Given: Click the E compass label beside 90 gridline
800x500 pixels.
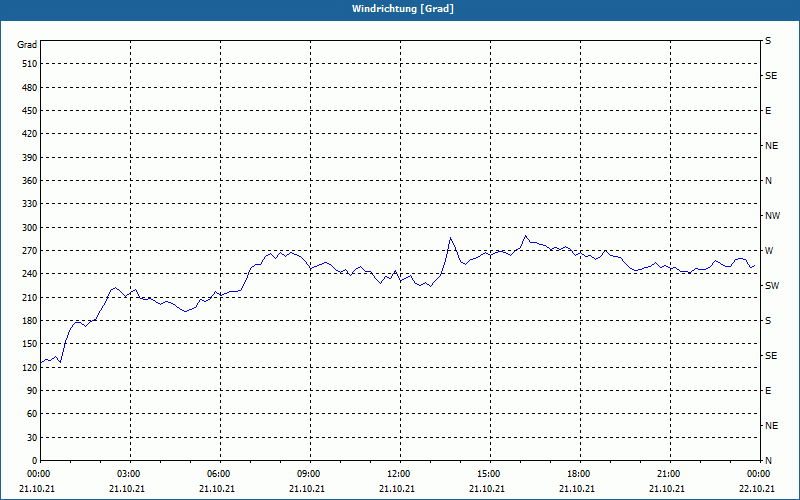Looking at the screenshot, I should click(768, 390).
